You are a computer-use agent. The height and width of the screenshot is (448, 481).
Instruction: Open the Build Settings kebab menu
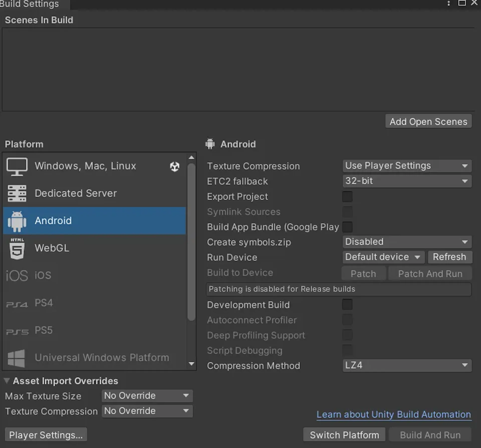448,3
